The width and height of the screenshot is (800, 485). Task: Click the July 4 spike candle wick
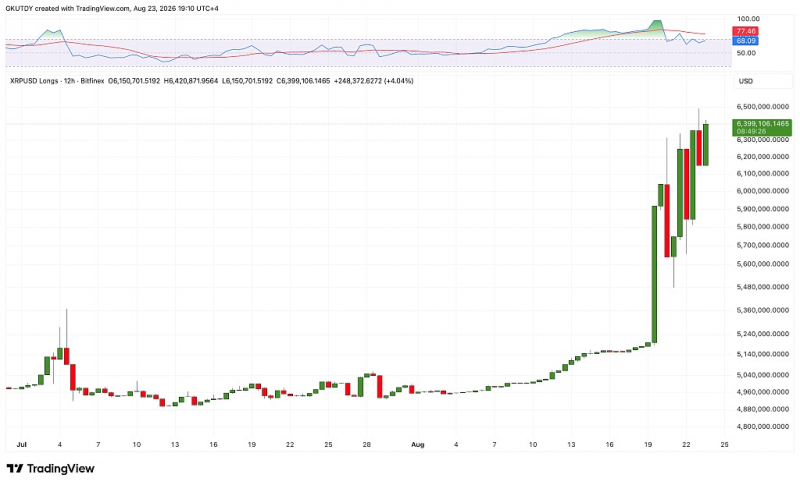(66, 327)
